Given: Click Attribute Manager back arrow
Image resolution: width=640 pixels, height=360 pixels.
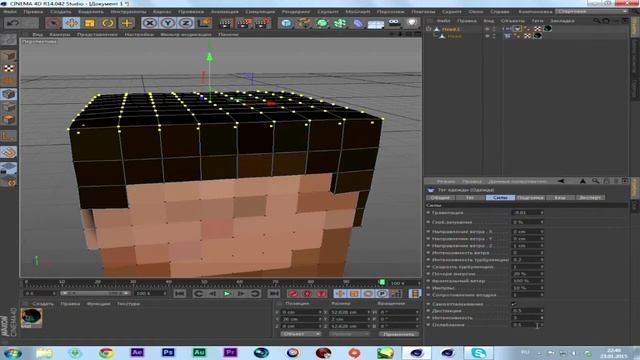Looking at the screenshot, I should pyautogui.click(x=561, y=181).
